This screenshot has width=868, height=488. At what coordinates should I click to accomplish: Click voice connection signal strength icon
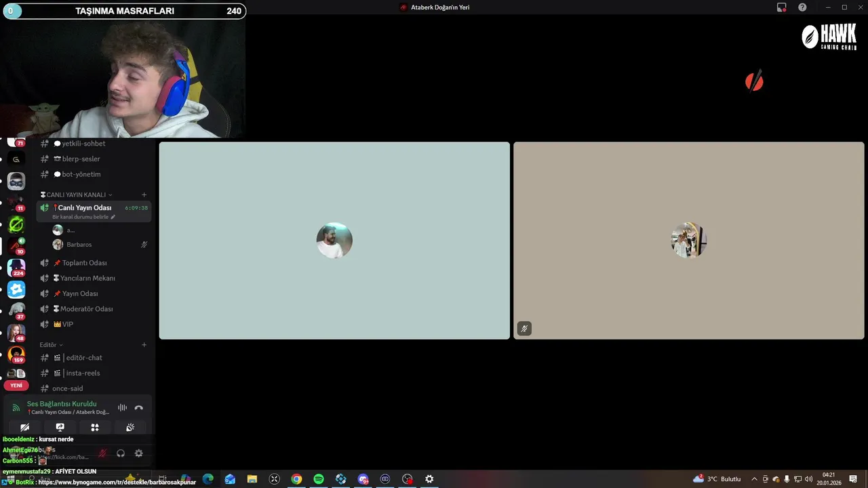click(x=16, y=408)
